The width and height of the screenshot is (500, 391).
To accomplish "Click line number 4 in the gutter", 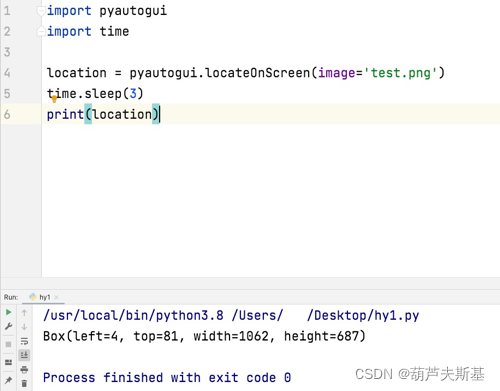I will [x=7, y=73].
